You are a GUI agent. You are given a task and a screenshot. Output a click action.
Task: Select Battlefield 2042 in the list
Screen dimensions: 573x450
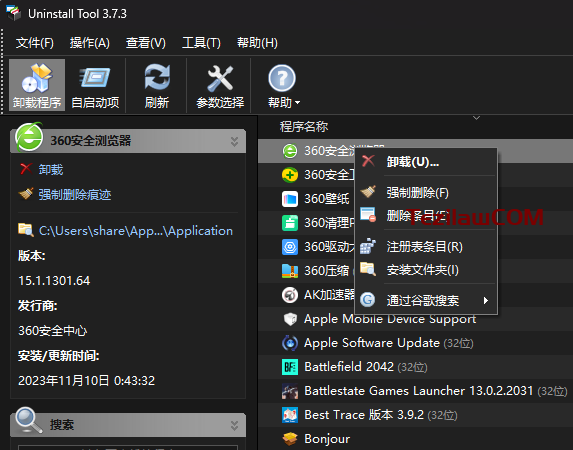pos(415,367)
